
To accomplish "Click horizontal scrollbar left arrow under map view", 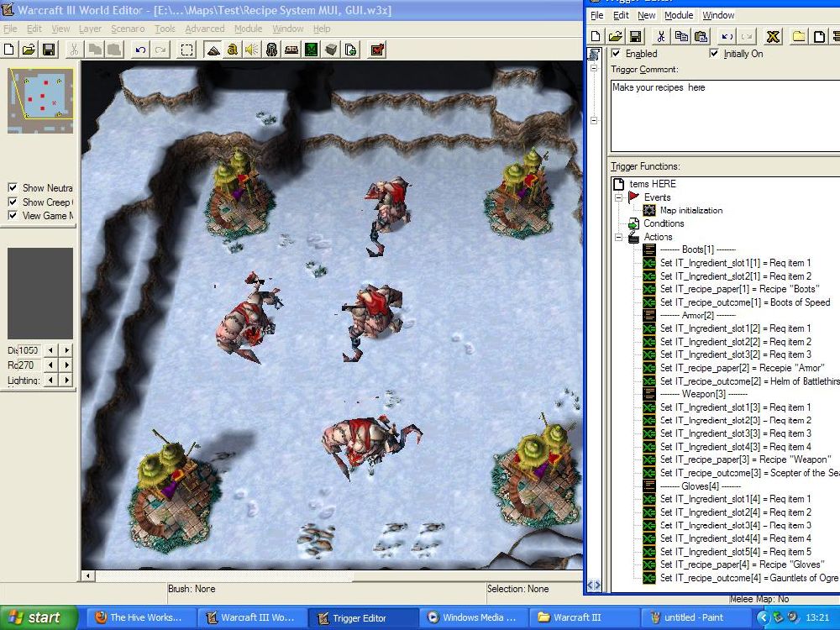I will click(88, 576).
